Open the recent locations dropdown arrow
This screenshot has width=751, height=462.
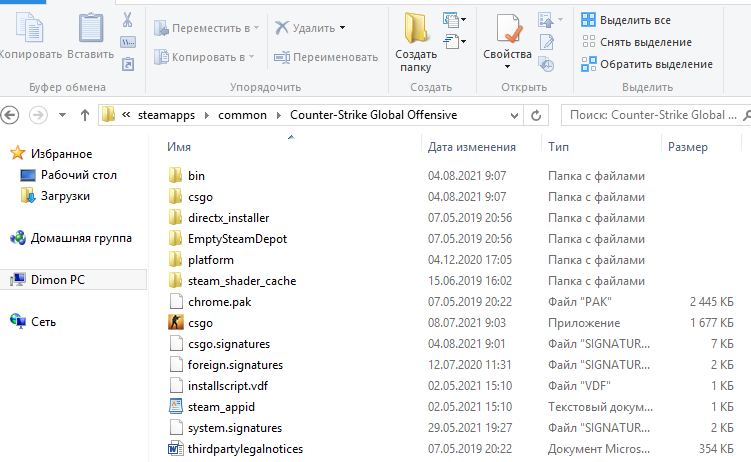(x=62, y=115)
